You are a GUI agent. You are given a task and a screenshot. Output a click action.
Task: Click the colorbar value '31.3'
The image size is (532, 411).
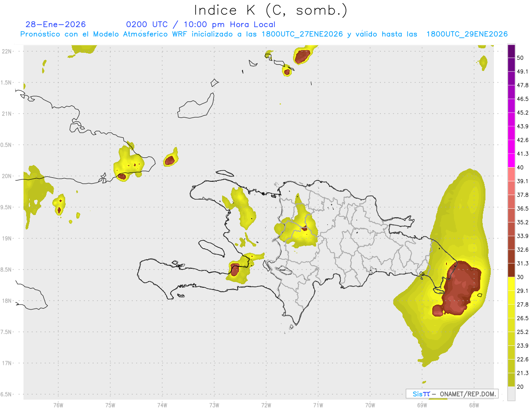pos(523,263)
